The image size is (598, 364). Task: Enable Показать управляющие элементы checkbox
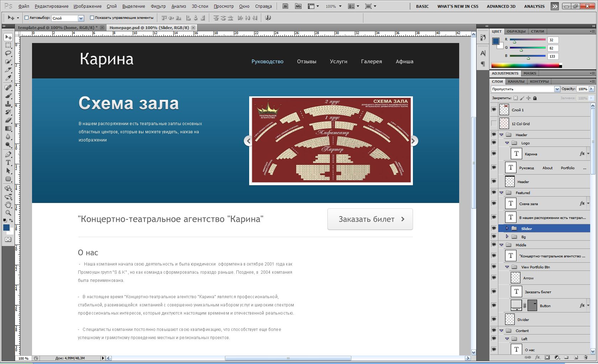[92, 17]
